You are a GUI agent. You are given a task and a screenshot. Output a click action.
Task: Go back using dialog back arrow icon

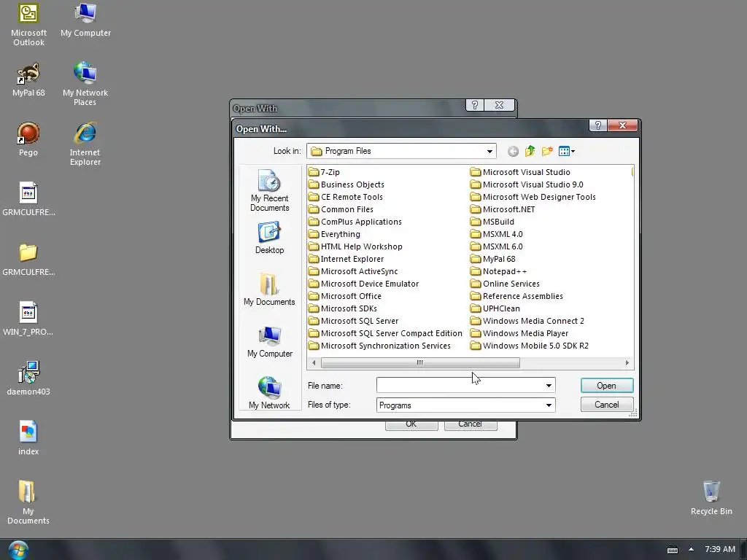click(x=513, y=152)
